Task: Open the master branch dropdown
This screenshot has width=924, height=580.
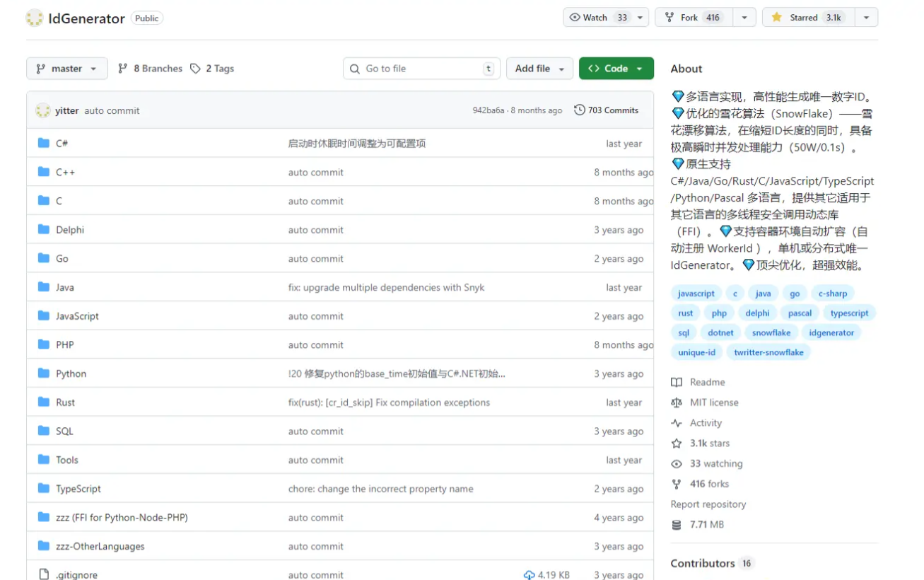Action: [x=67, y=69]
